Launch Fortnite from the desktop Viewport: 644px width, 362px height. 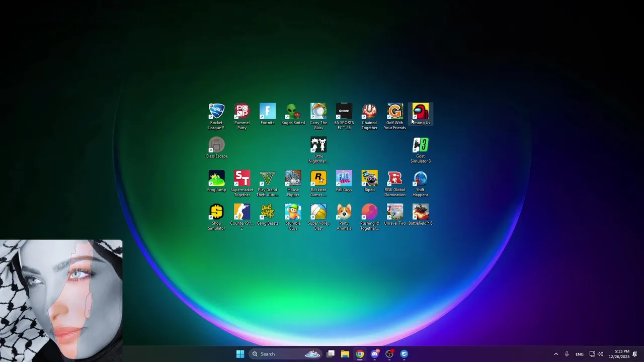point(268,114)
